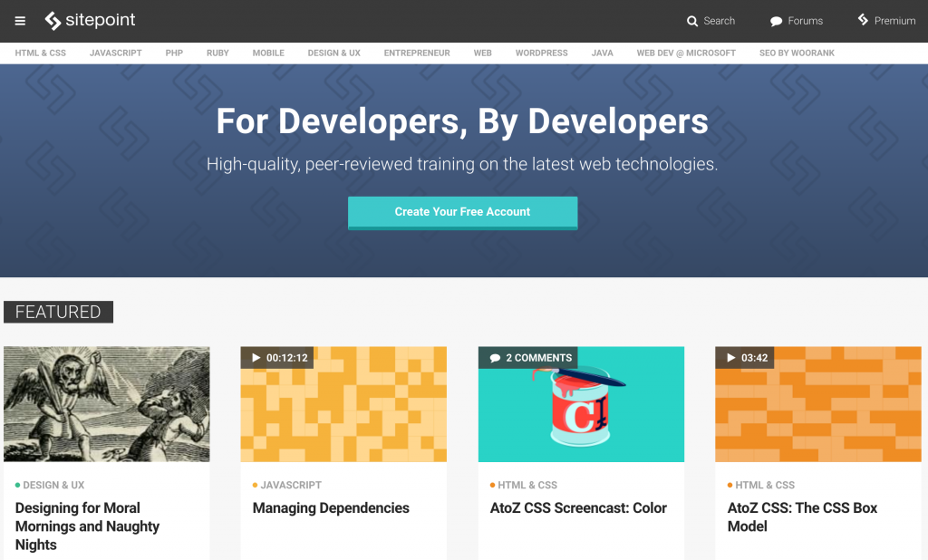The width and height of the screenshot is (928, 560).
Task: Open SEO by WooRank nav item
Action: 797,53
